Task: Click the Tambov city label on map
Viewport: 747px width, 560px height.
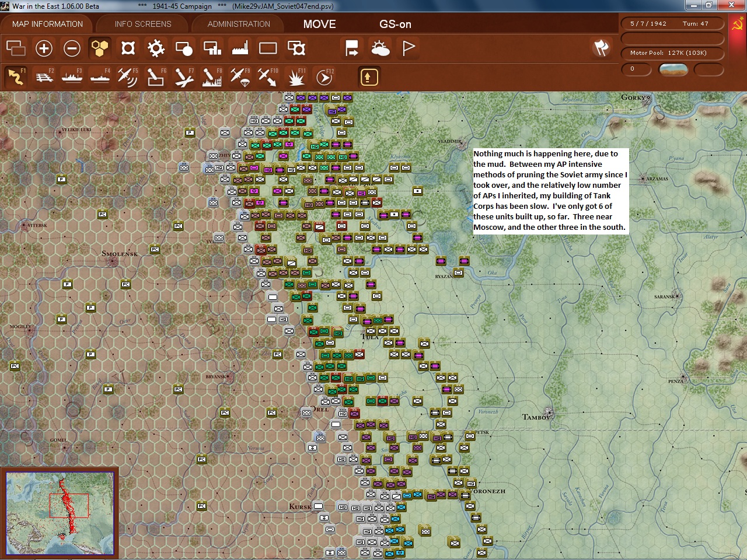Action: coord(536,416)
